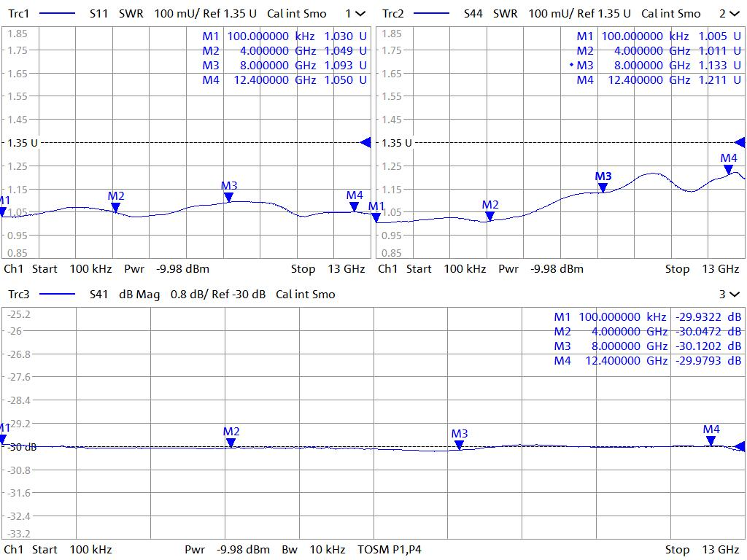The width and height of the screenshot is (747, 560).
Task: Click the Bw 10 kHz bandwidth label
Action: tap(314, 549)
